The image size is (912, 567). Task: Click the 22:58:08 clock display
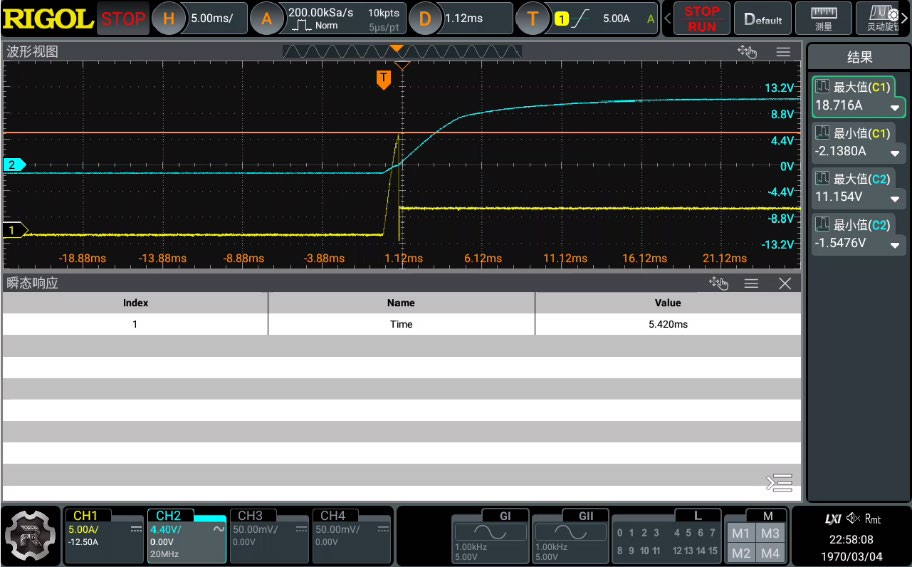tap(851, 539)
